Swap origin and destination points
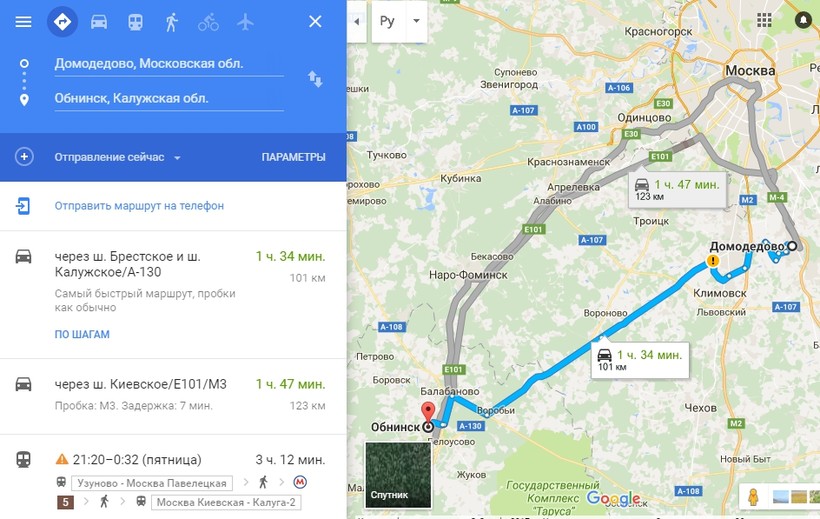The image size is (820, 519). 315,80
